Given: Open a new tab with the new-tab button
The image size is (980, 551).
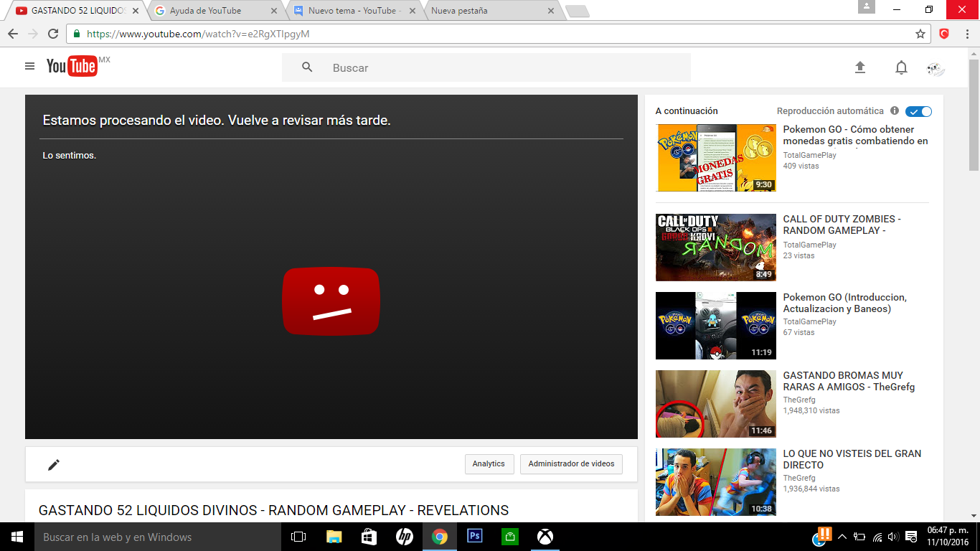Looking at the screenshot, I should (578, 11).
